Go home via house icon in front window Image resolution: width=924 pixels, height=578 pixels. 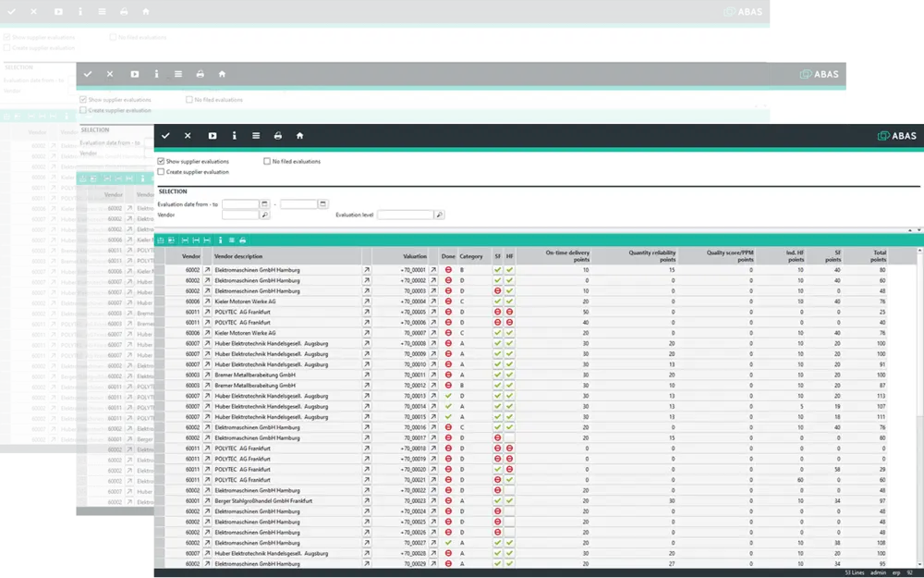299,136
